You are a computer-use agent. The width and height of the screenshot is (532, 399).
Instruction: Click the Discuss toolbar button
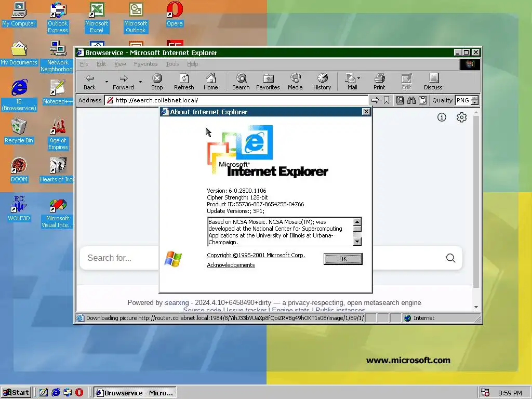click(433, 82)
